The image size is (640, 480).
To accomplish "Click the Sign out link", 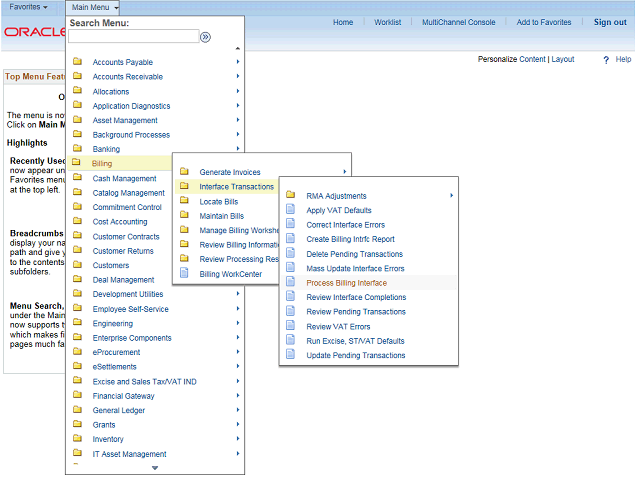I will tap(610, 22).
